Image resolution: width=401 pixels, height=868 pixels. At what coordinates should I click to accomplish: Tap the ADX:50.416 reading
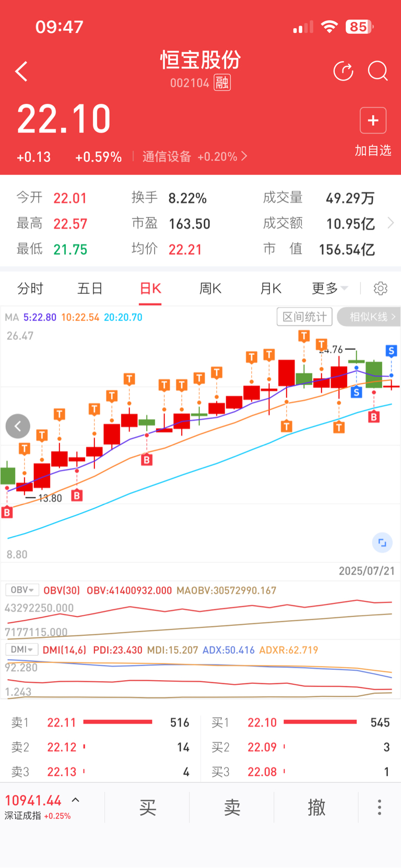pos(228,650)
